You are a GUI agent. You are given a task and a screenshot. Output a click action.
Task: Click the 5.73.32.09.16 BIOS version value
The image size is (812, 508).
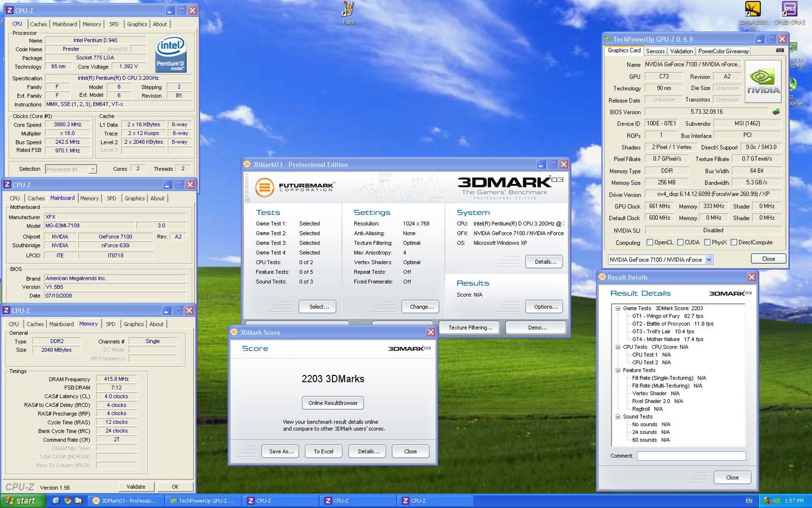click(x=706, y=112)
